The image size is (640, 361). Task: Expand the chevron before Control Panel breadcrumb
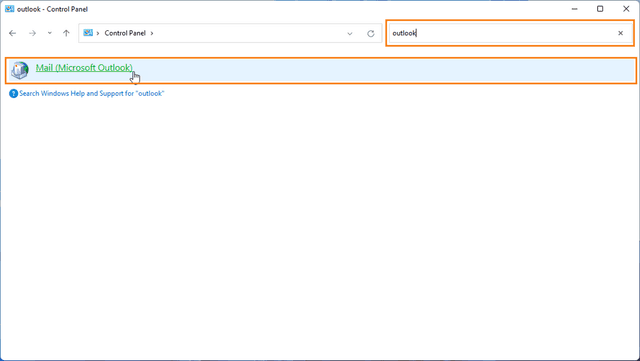click(x=98, y=33)
